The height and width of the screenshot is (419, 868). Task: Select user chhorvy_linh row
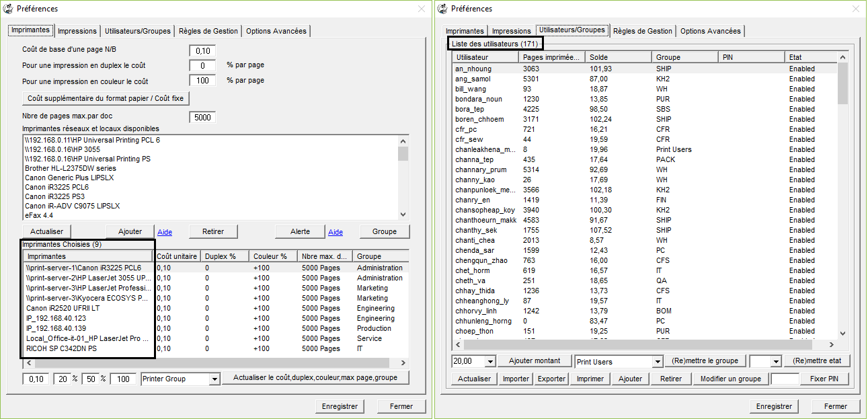pos(645,311)
